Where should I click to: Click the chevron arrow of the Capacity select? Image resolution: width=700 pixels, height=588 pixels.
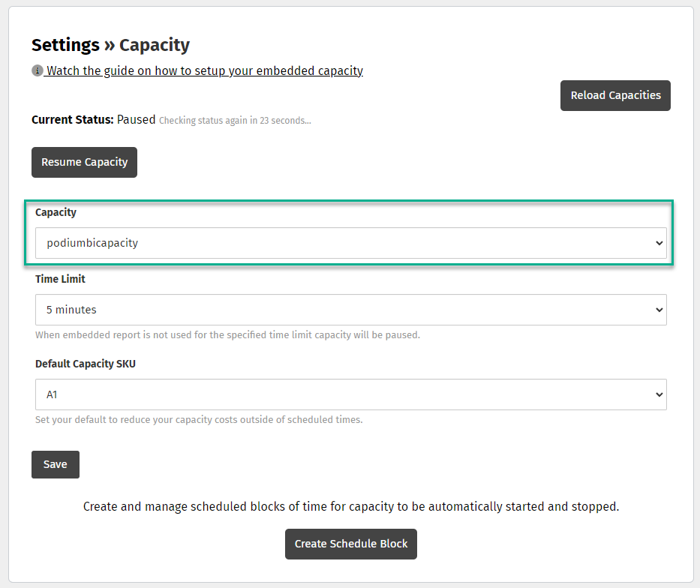(659, 243)
